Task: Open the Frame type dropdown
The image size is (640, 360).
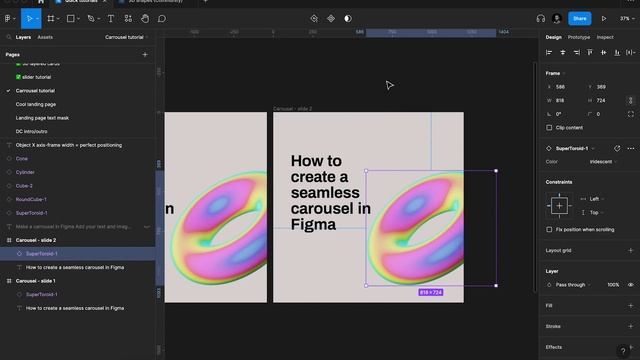Action: pos(556,73)
